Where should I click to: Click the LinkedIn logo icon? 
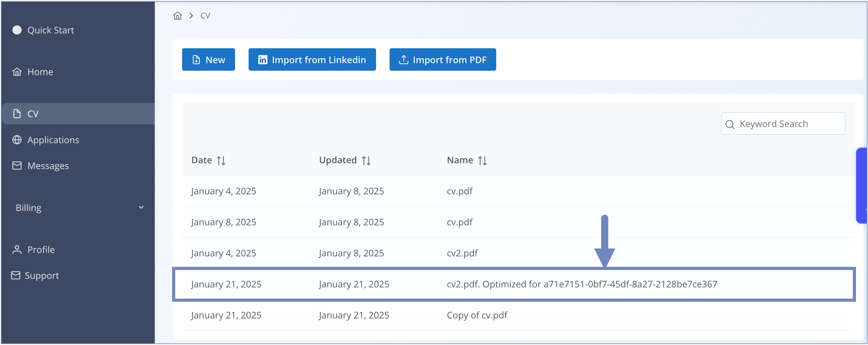(x=262, y=60)
